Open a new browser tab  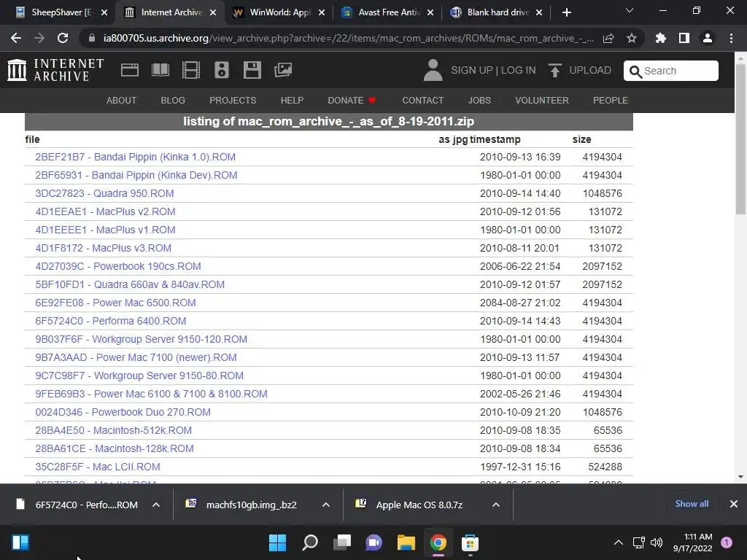point(566,12)
